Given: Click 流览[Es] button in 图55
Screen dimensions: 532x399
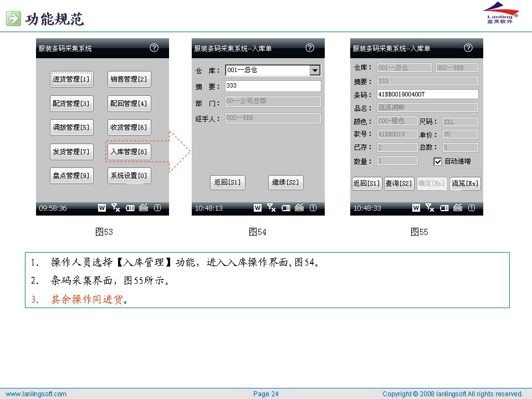Looking at the screenshot, I should 465,183.
